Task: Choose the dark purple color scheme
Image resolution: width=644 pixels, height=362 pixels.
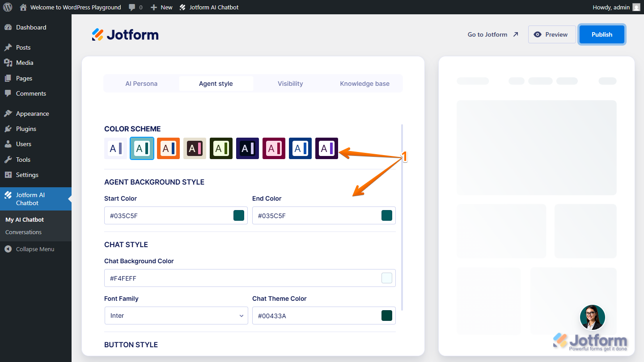Action: coord(327,148)
